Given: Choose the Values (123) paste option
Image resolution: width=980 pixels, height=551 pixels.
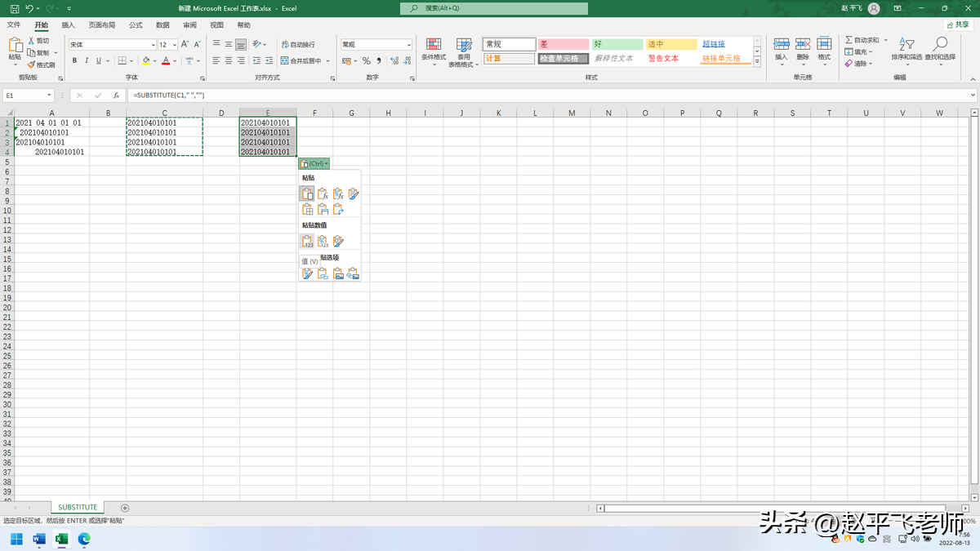Looking at the screenshot, I should pos(307,241).
